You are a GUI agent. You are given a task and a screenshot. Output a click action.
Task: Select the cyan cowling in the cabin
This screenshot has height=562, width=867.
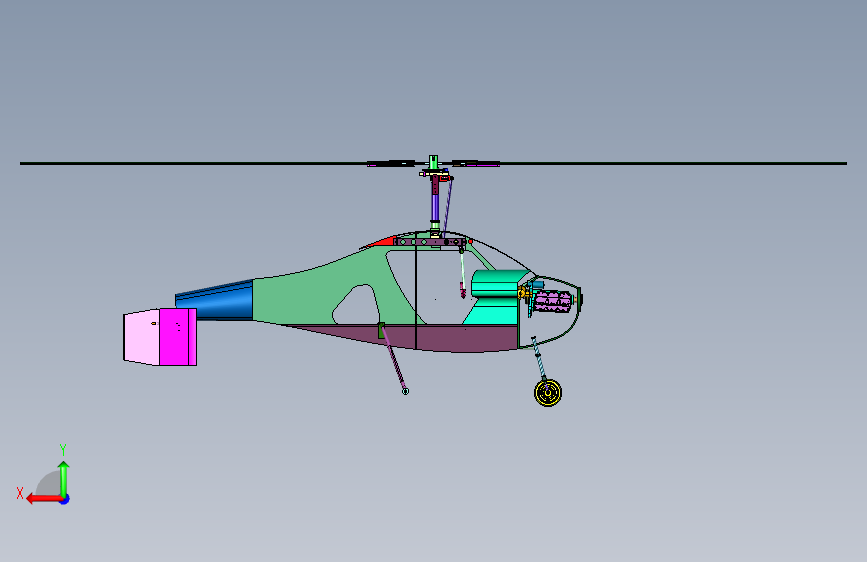pyautogui.click(x=496, y=299)
